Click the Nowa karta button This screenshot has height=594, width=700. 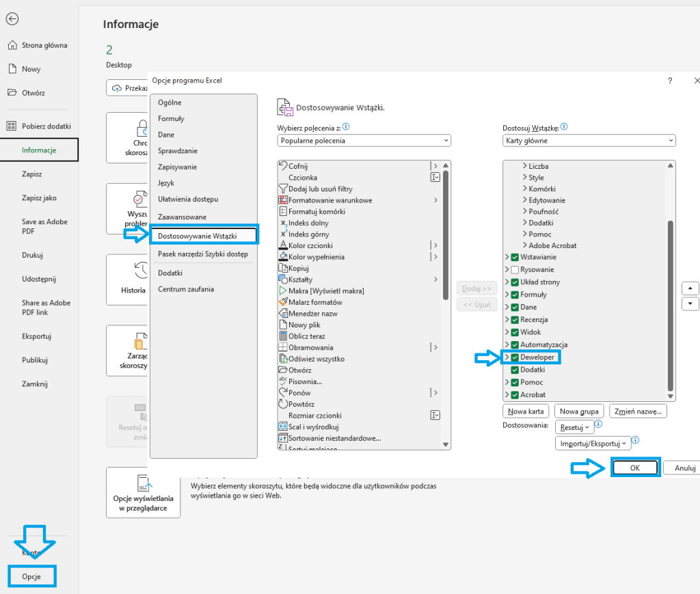(526, 411)
